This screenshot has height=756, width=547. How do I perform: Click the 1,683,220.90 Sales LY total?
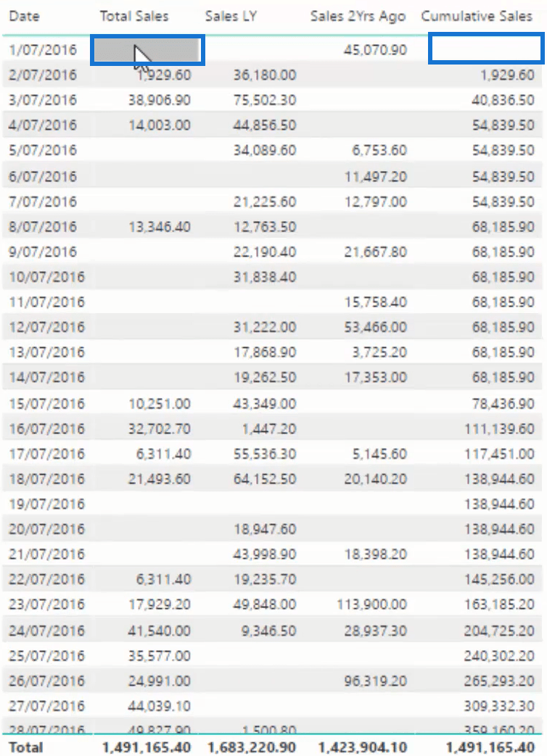251,747
